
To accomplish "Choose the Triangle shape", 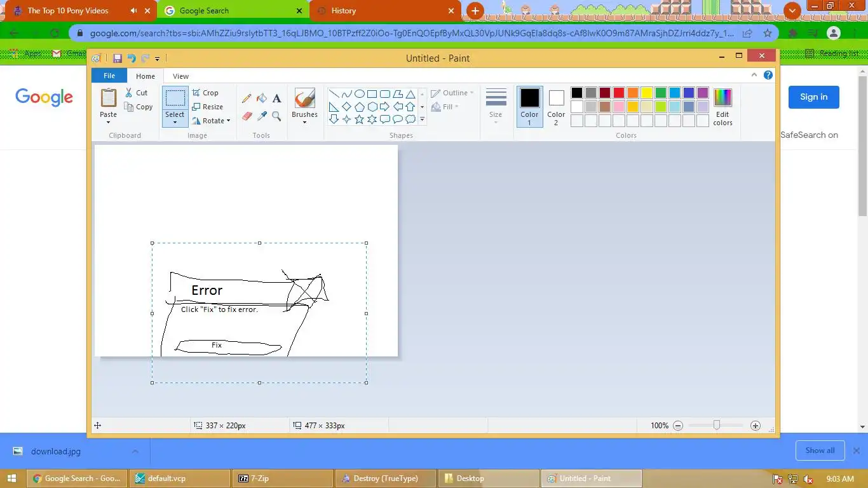I will click(410, 94).
